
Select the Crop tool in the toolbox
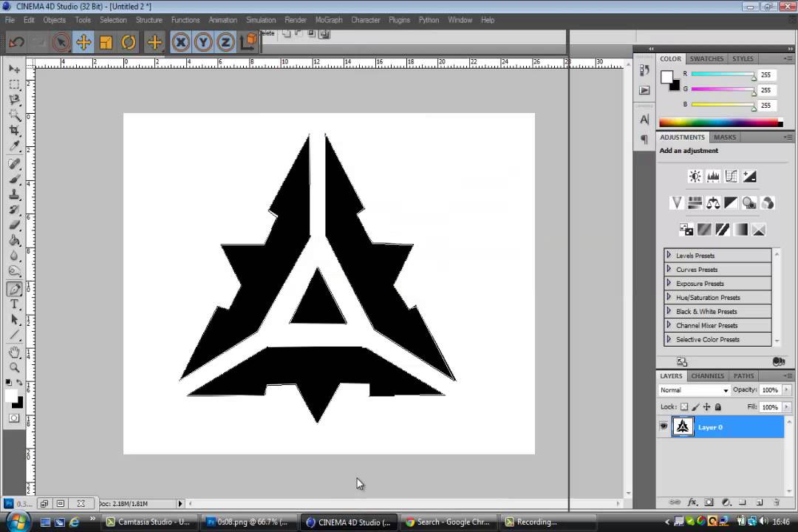pos(14,131)
